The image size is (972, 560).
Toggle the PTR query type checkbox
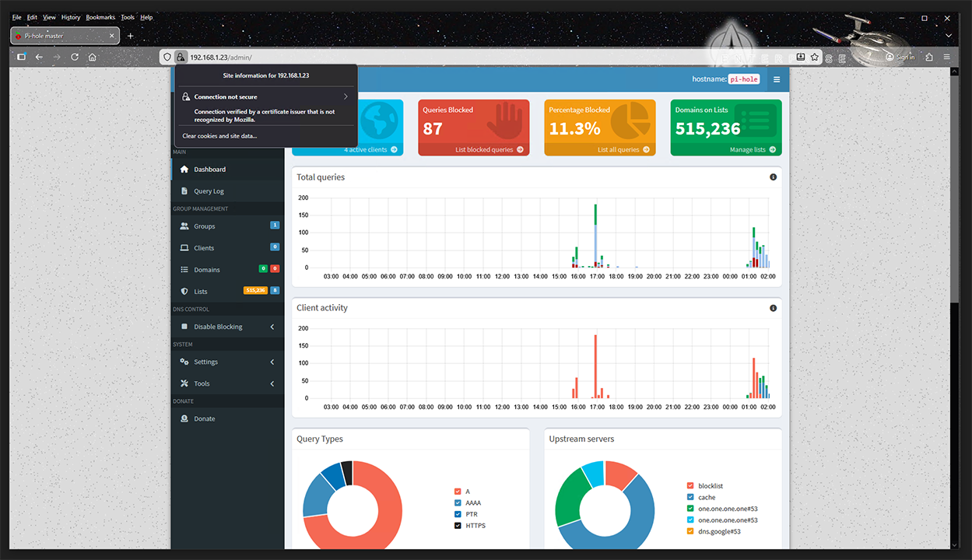pyautogui.click(x=458, y=514)
